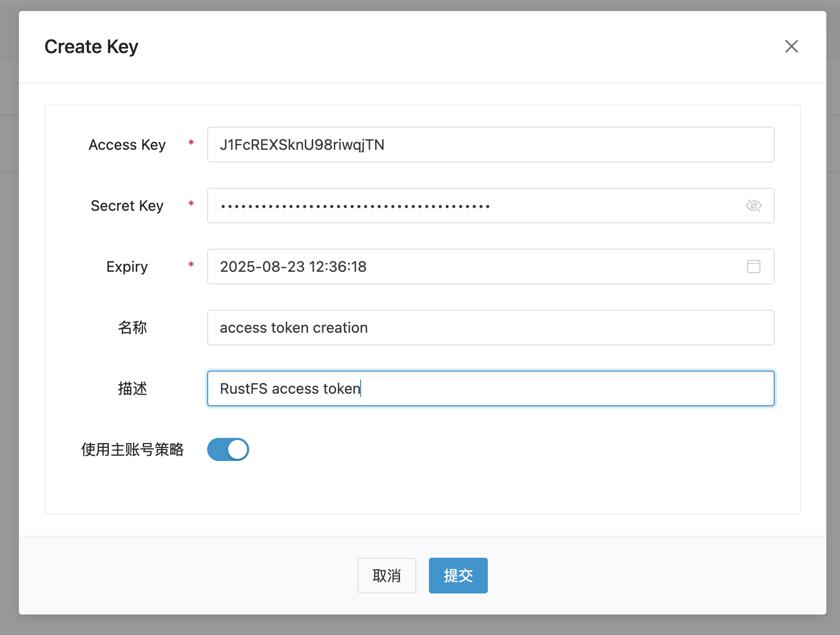Click the 描述 description input field
The width and height of the screenshot is (840, 635).
point(490,388)
